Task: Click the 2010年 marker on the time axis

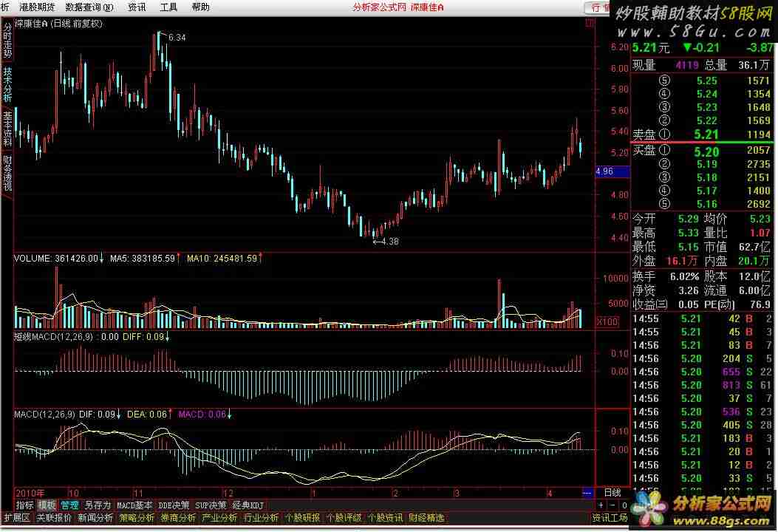Action: click(x=30, y=493)
